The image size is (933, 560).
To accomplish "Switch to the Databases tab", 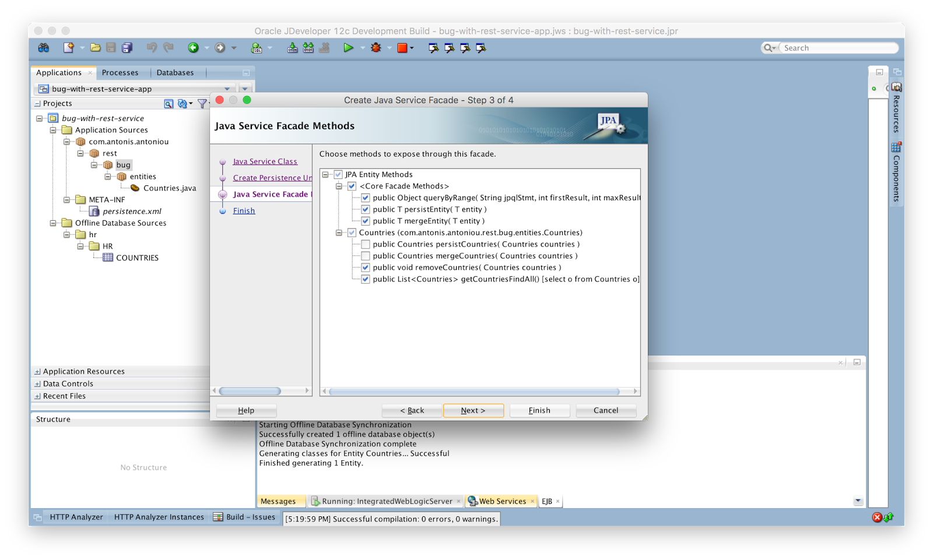I will (x=175, y=73).
